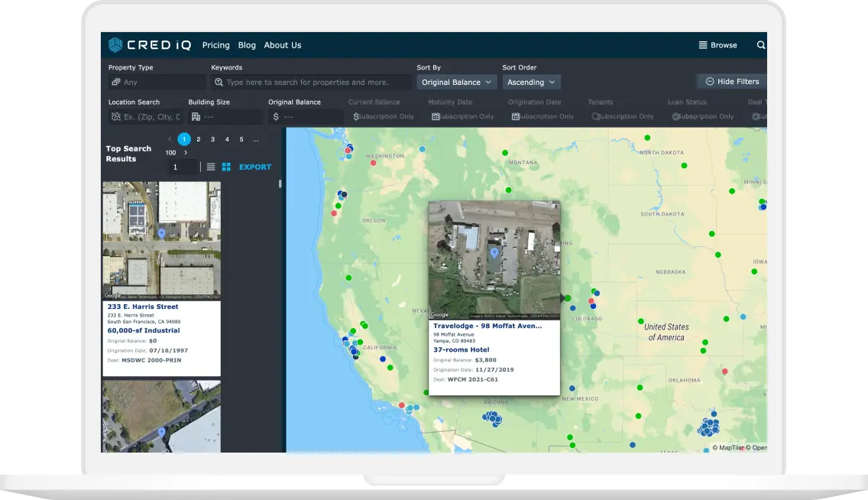Click the Keywords search magnifier icon

[219, 82]
